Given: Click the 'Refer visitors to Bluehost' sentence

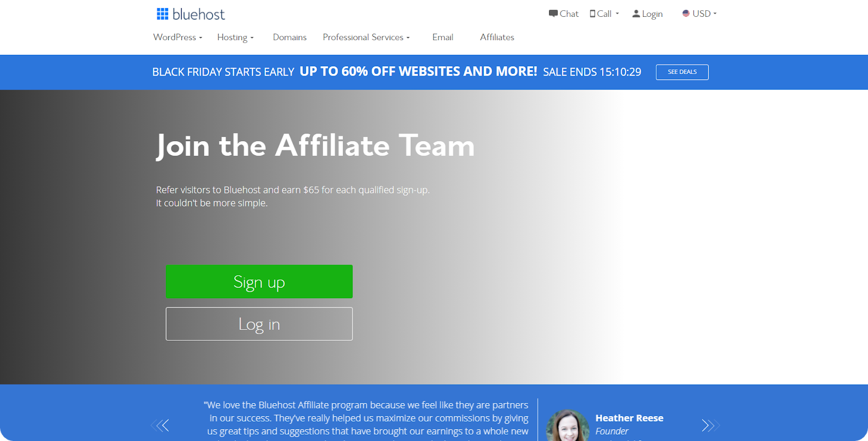Looking at the screenshot, I should click(x=293, y=190).
